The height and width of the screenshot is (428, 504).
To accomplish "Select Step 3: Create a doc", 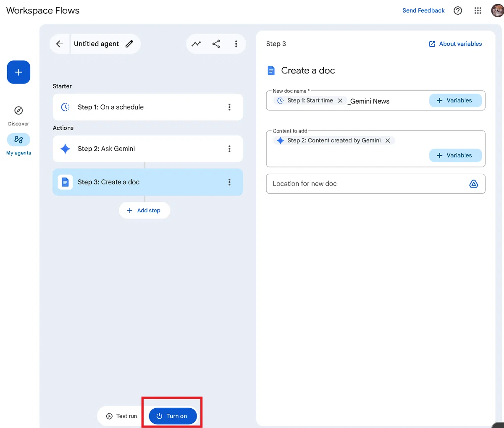I will coord(148,182).
